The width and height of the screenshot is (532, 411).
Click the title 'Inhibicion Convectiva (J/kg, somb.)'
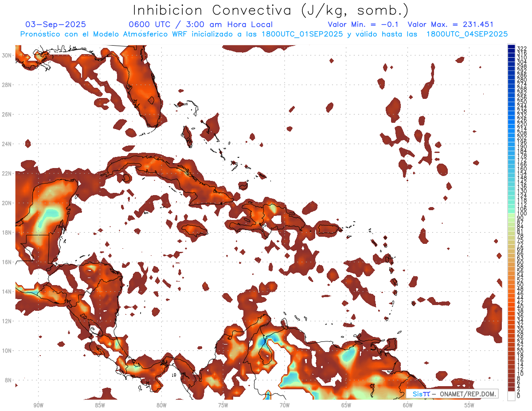[x=271, y=11]
